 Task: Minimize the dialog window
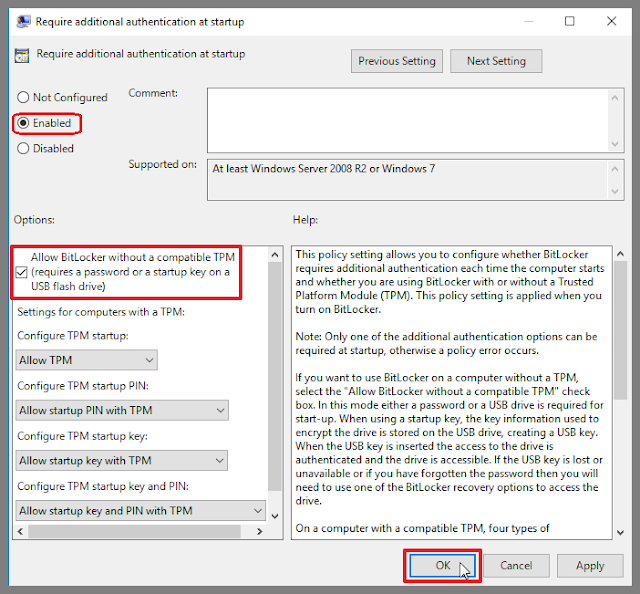(529, 21)
